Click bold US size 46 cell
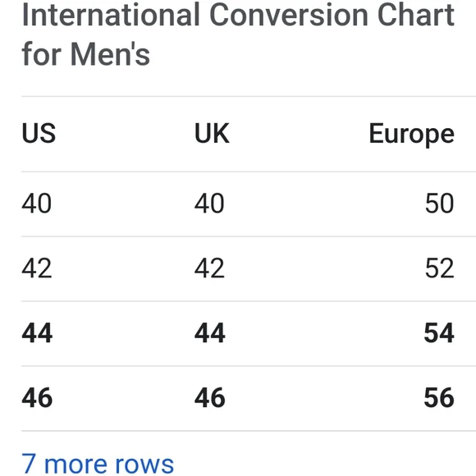The height and width of the screenshot is (476, 476). pos(37,398)
